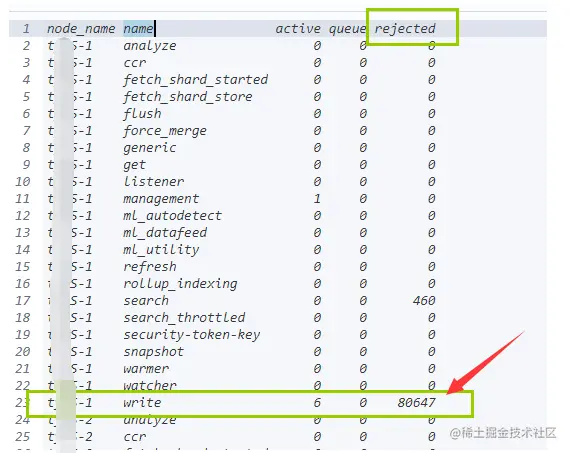Click the 'security-token-key' entry
570x453 pixels.
pos(192,335)
